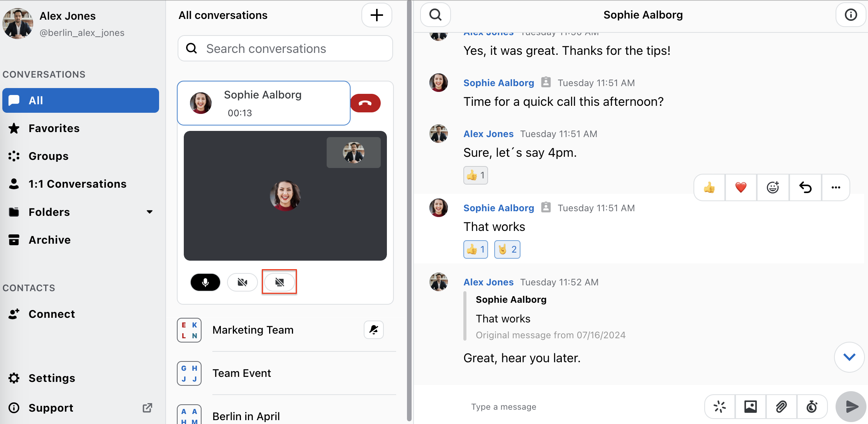Viewport: 868px width, 424px height.
Task: Jump to latest message with down chevron
Action: click(x=849, y=357)
